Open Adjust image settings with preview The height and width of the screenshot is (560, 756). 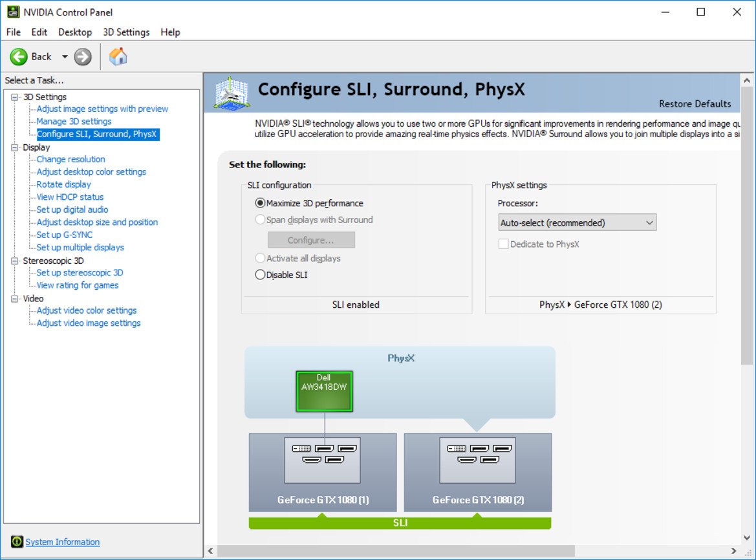(x=102, y=109)
